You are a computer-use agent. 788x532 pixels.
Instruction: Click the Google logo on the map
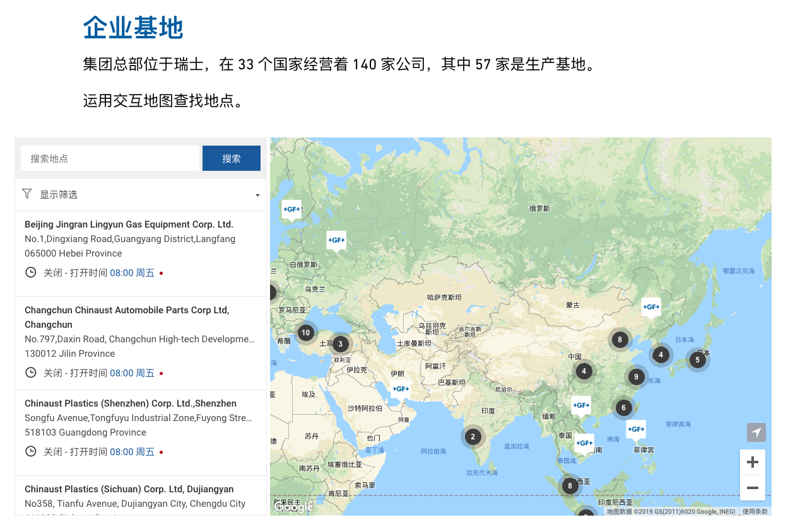(293, 507)
